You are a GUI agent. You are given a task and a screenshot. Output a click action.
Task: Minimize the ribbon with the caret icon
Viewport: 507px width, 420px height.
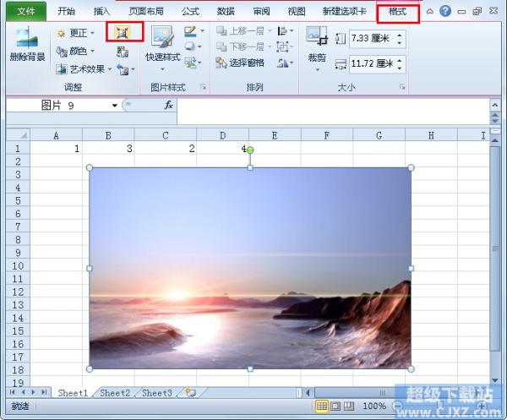(430, 11)
